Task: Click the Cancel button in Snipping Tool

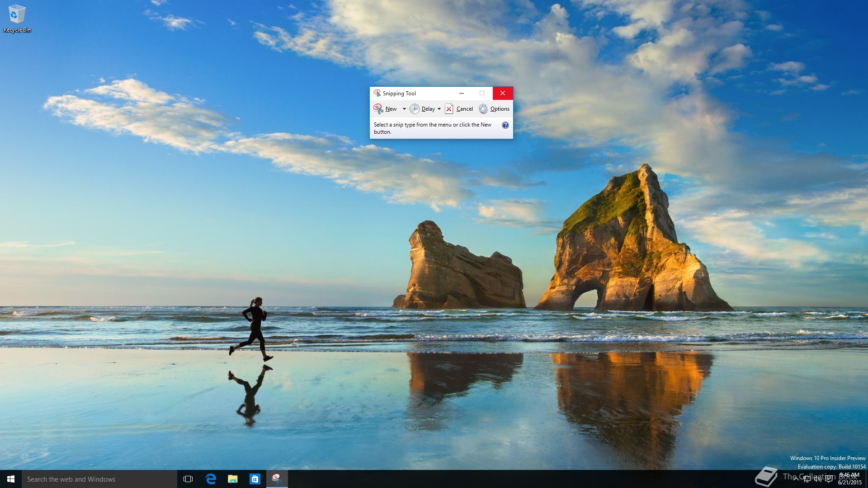Action: (x=459, y=109)
